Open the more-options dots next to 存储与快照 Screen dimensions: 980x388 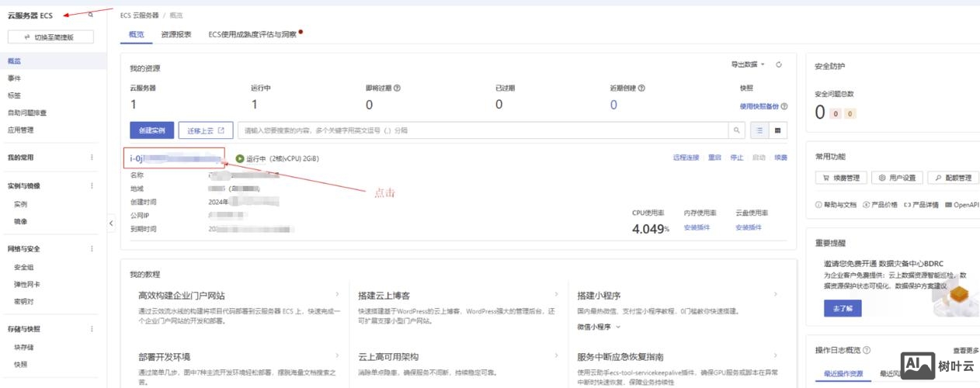pyautogui.click(x=92, y=329)
